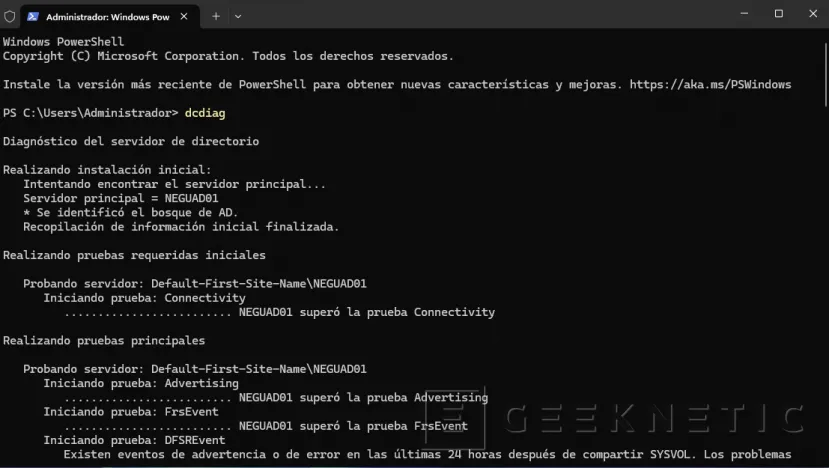Click the shield icon left of the tab

(x=10, y=16)
